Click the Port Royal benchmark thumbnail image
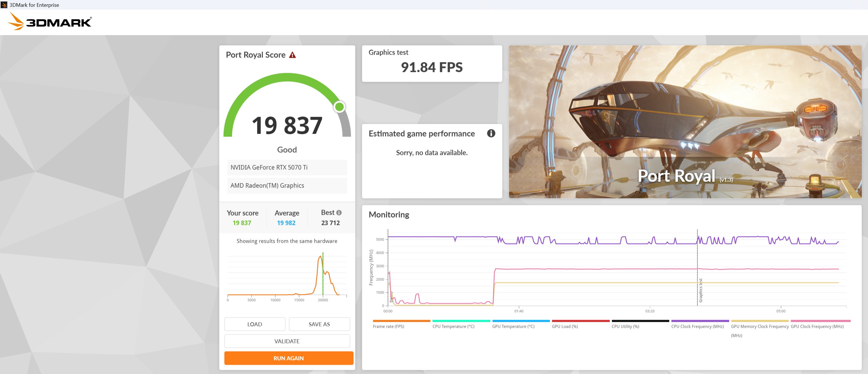The height and width of the screenshot is (374, 868). (685, 122)
